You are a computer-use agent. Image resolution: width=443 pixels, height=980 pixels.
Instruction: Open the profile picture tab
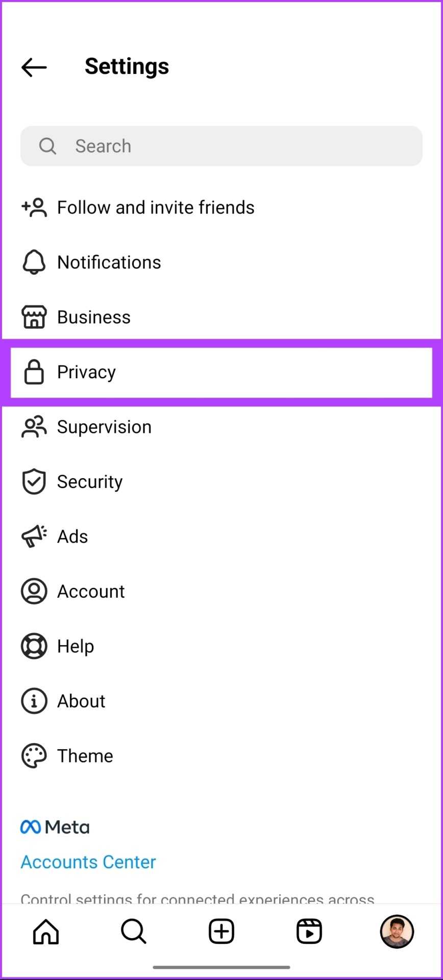coord(397,932)
